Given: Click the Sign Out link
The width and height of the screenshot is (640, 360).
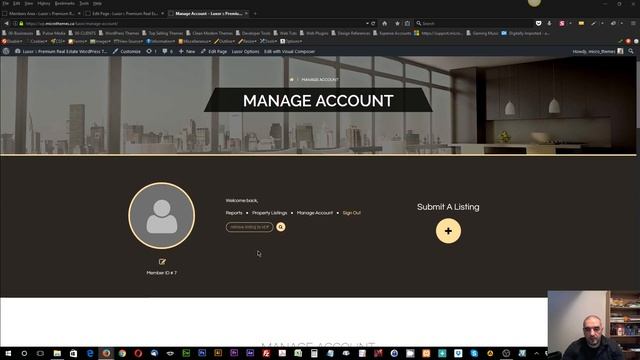Looking at the screenshot, I should coord(351,213).
